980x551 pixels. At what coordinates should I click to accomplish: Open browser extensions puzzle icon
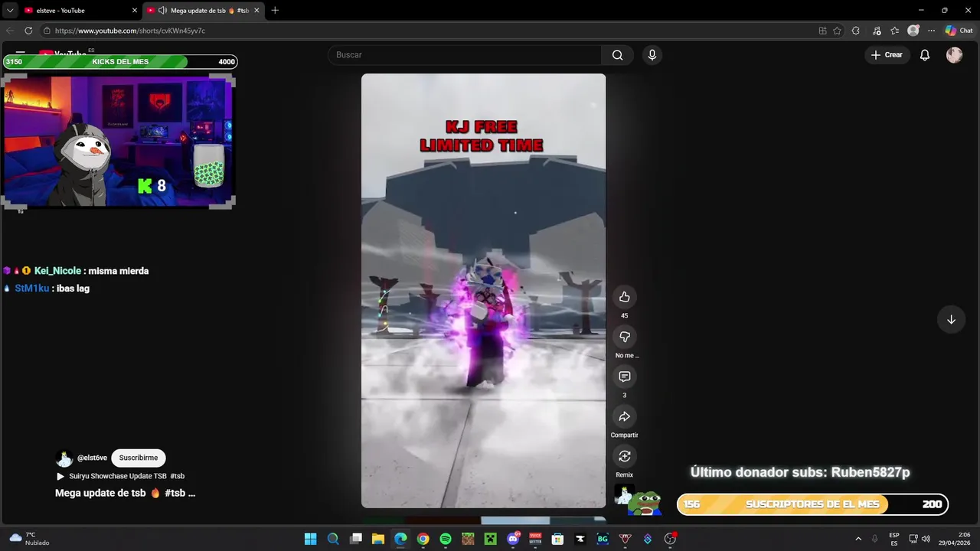coord(856,31)
